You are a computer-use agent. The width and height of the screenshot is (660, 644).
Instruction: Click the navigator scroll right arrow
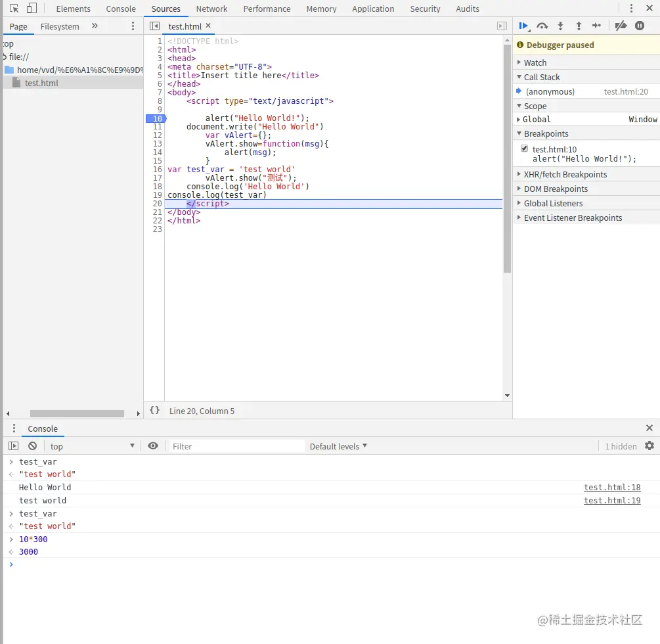138,413
